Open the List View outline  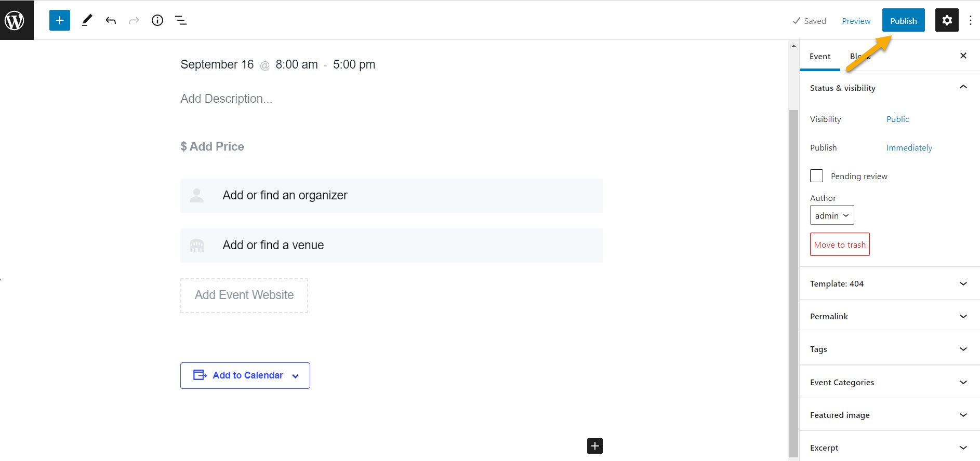(x=181, y=20)
